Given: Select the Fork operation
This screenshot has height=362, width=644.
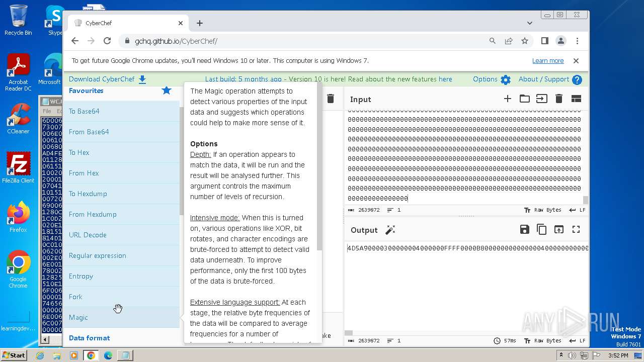Looking at the screenshot, I should point(121,297).
